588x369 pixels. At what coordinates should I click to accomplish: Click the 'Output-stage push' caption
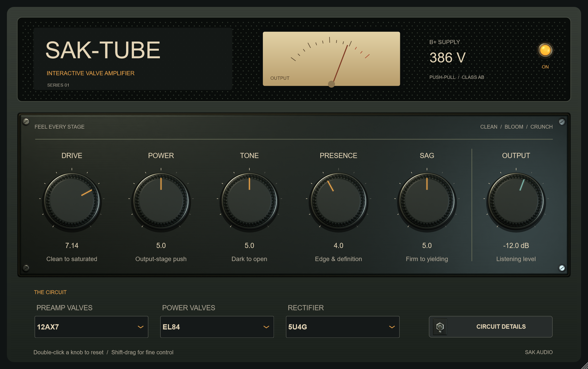pos(161,259)
